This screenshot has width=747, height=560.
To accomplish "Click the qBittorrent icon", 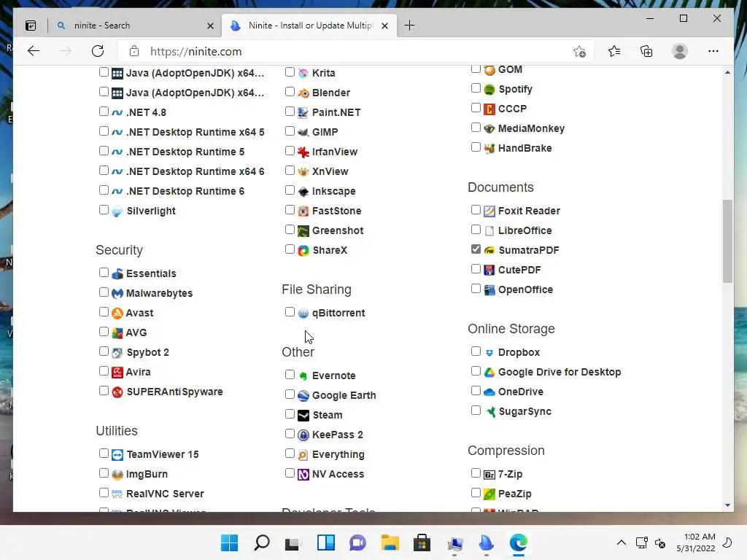I will [x=303, y=314].
